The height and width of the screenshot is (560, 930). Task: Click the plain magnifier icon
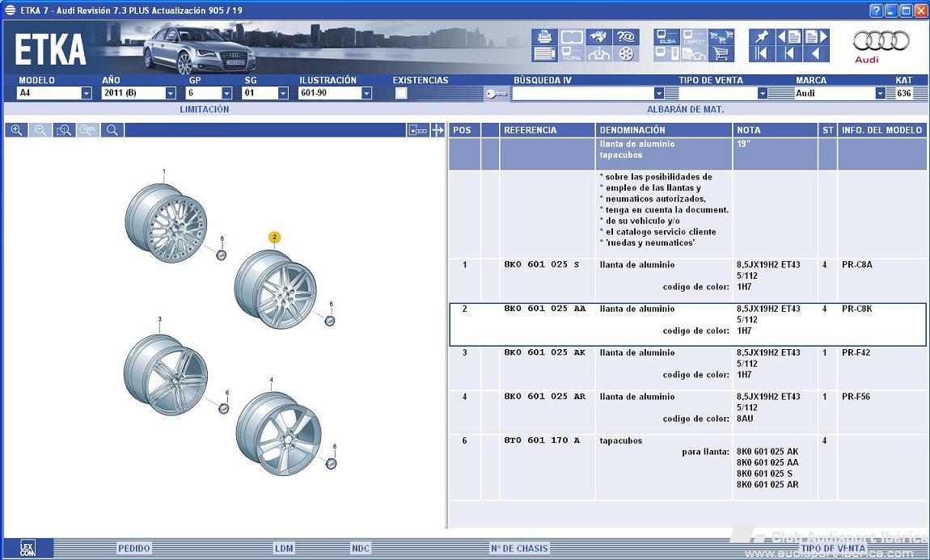click(112, 130)
